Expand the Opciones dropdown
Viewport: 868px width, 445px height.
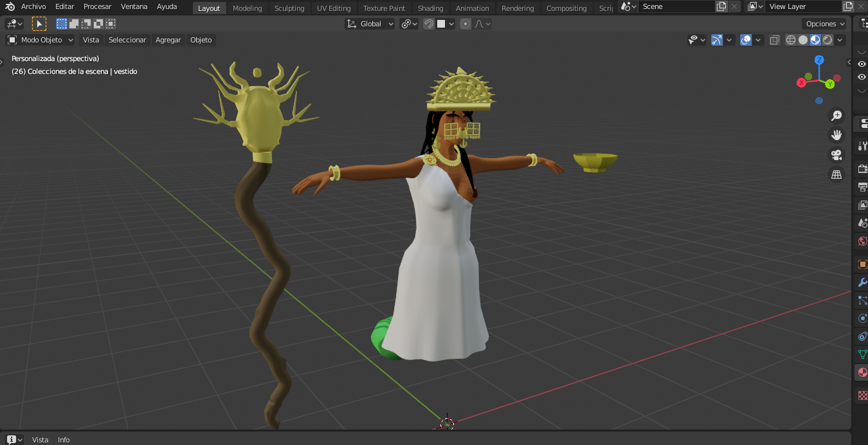click(x=825, y=24)
